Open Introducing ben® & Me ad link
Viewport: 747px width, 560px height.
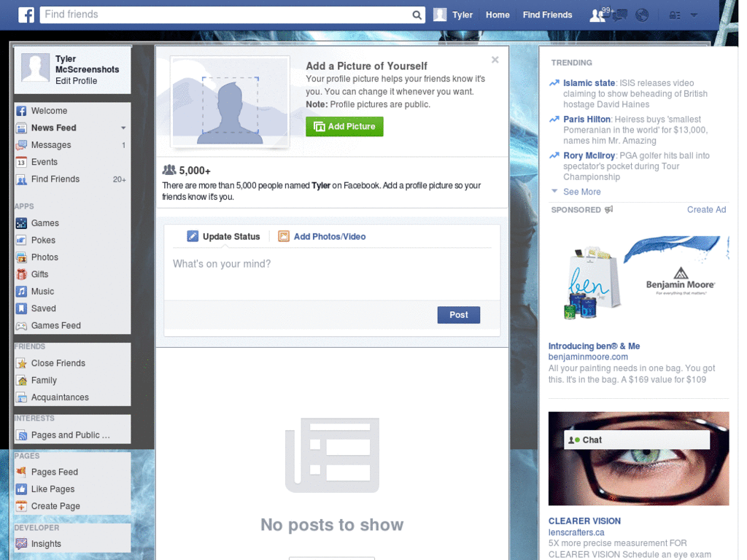(x=594, y=346)
